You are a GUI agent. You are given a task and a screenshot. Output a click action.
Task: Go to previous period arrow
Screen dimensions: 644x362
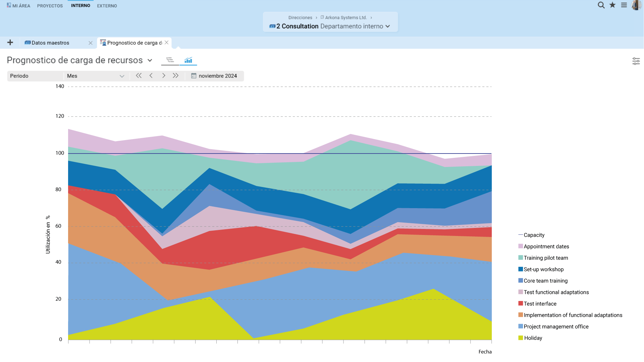pos(151,76)
